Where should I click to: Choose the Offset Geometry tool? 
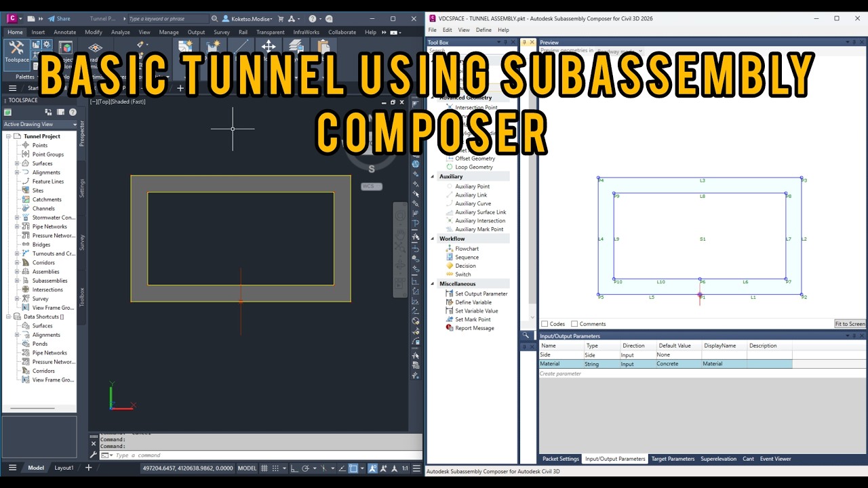point(470,159)
